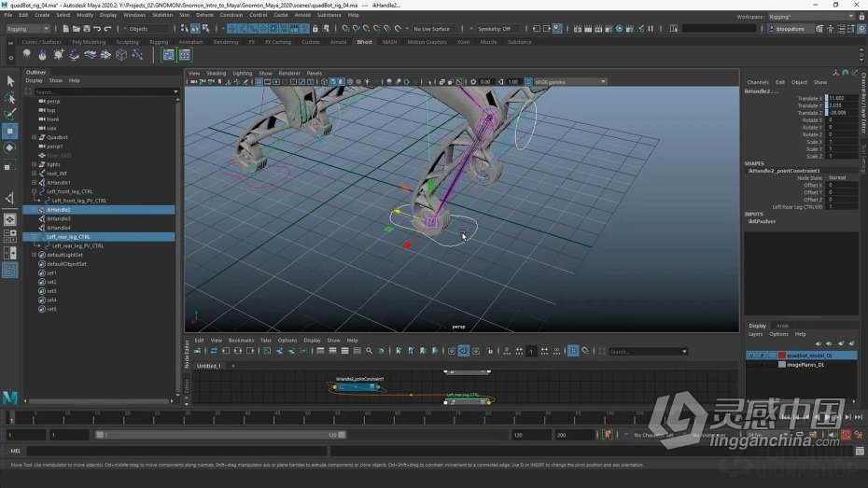Image resolution: width=868 pixels, height=488 pixels.
Task: Activate the Paint Selection tool
Action: click(10, 115)
